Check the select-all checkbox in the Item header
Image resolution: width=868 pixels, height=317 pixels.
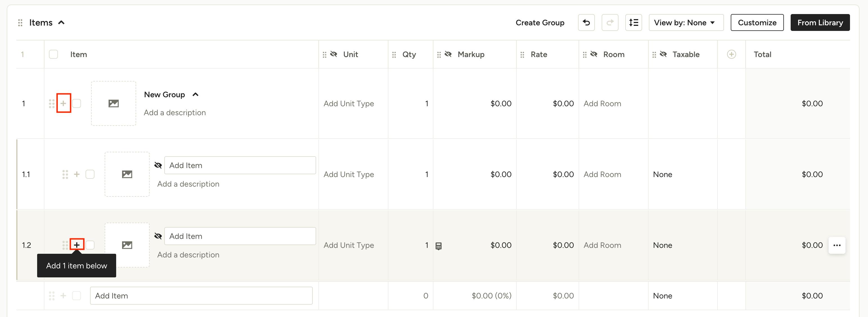[53, 54]
